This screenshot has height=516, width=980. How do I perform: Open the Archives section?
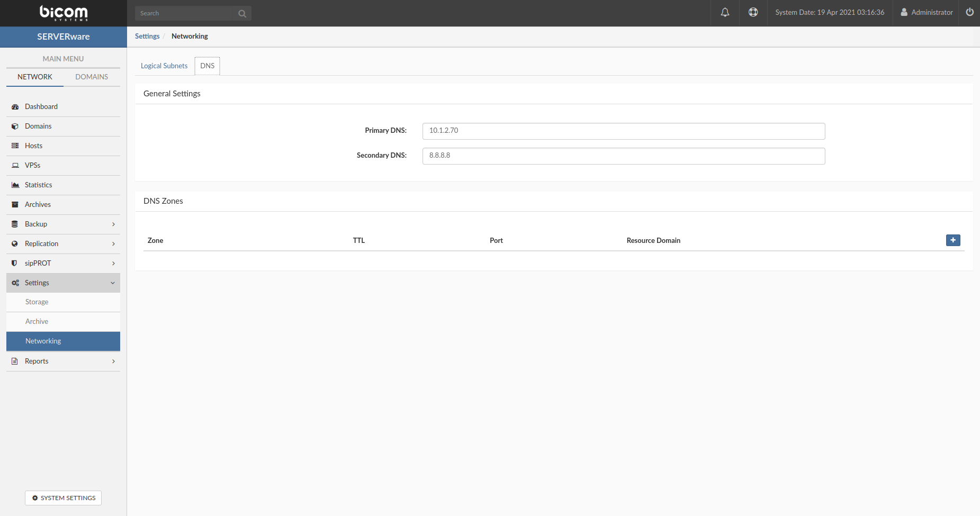click(38, 204)
